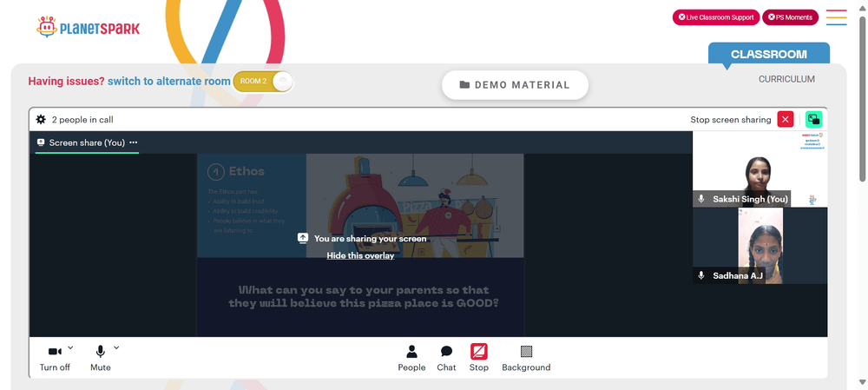Expand camera options chevron
Viewport: 868px width, 390px height.
(70, 347)
